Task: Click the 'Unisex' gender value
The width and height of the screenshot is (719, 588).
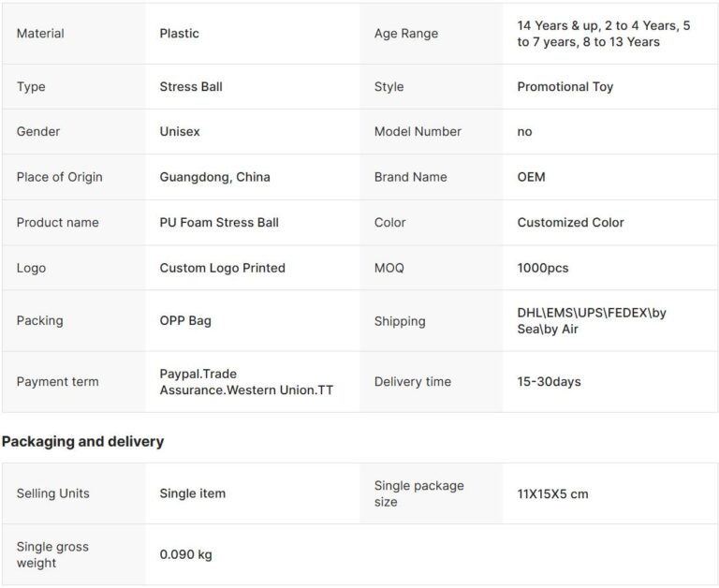Action: tap(180, 132)
